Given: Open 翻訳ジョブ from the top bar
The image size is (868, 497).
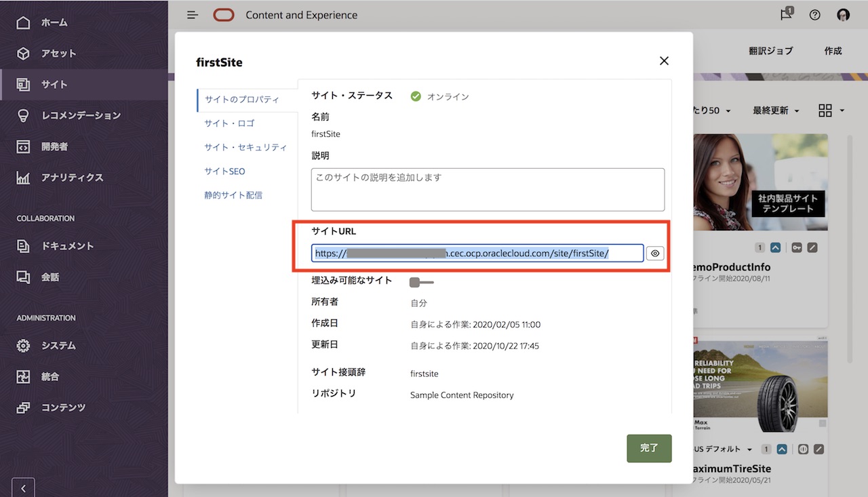Looking at the screenshot, I should [771, 51].
